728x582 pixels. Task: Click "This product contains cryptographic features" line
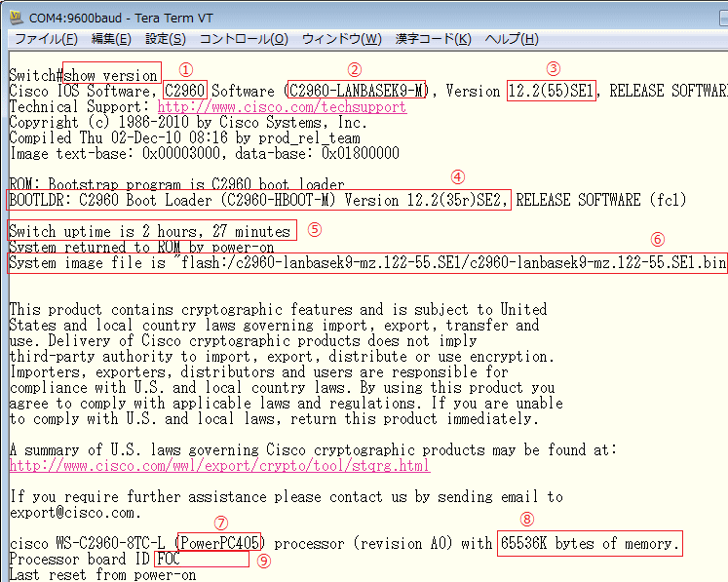click(278, 309)
